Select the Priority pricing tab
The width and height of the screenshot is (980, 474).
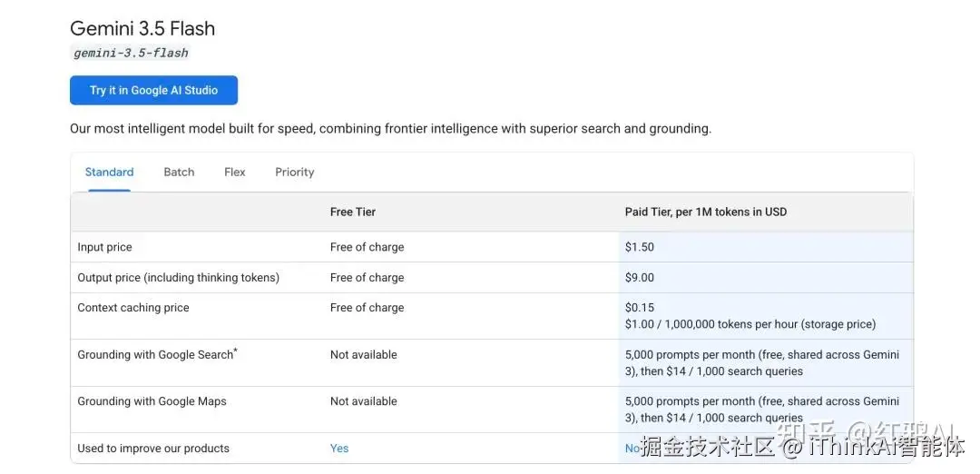[294, 172]
